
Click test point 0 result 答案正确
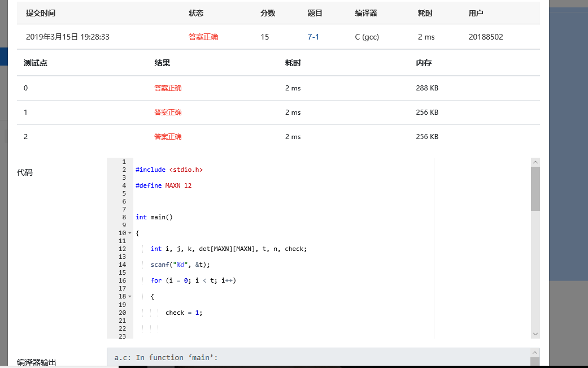point(168,88)
